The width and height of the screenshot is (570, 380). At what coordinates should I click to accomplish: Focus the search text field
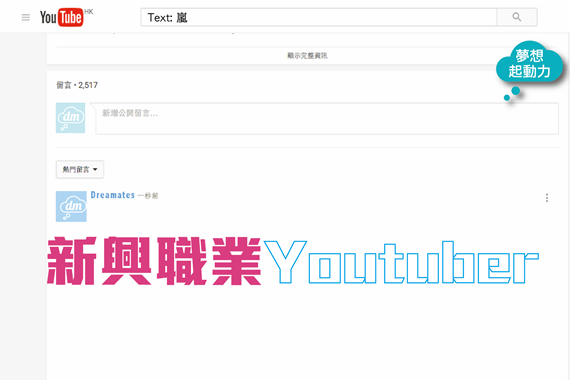tap(319, 17)
